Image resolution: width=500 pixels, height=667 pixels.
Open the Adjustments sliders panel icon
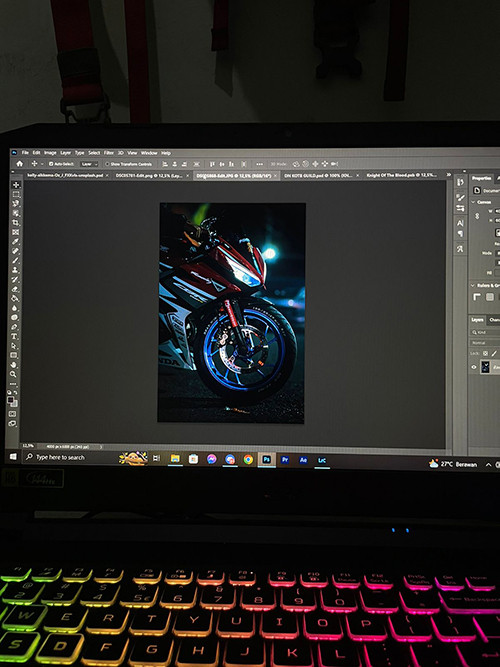pos(461,208)
